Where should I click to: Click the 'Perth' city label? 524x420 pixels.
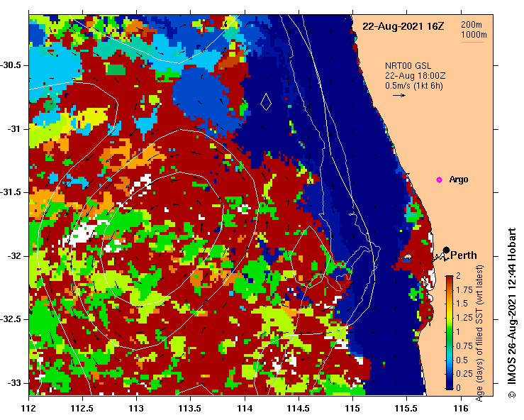464,255
